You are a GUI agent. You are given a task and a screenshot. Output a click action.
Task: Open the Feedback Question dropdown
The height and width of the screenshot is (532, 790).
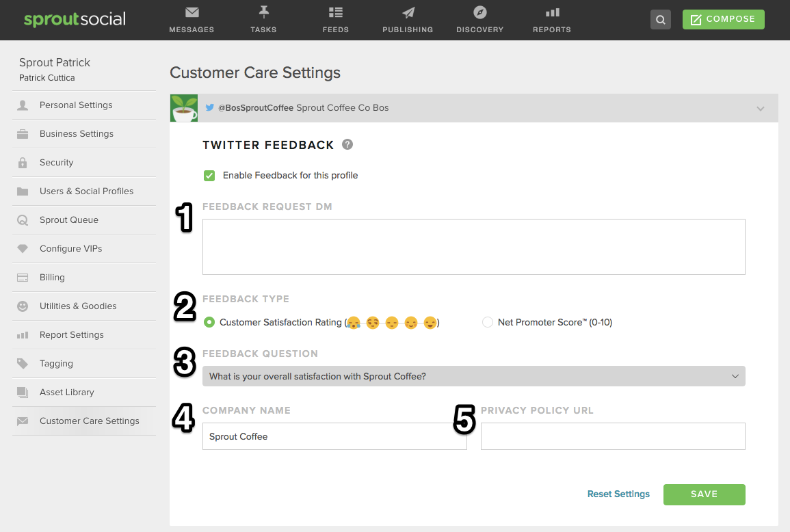pyautogui.click(x=473, y=376)
